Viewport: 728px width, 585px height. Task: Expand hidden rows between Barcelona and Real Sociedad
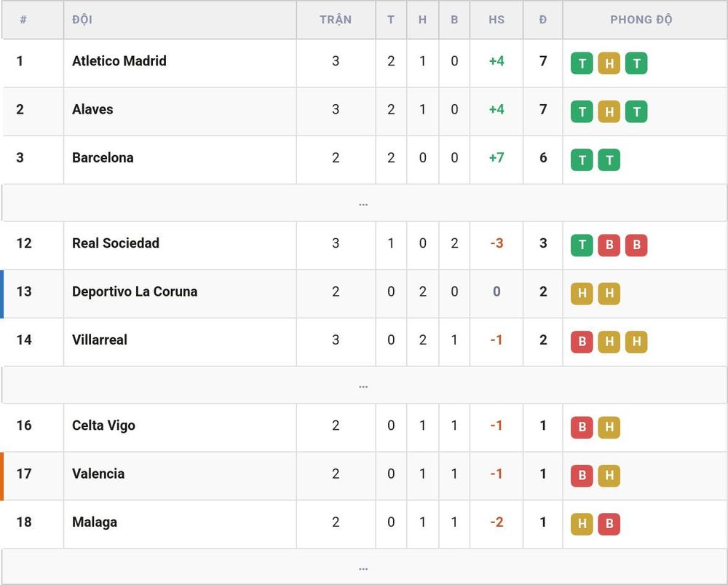tap(364, 203)
